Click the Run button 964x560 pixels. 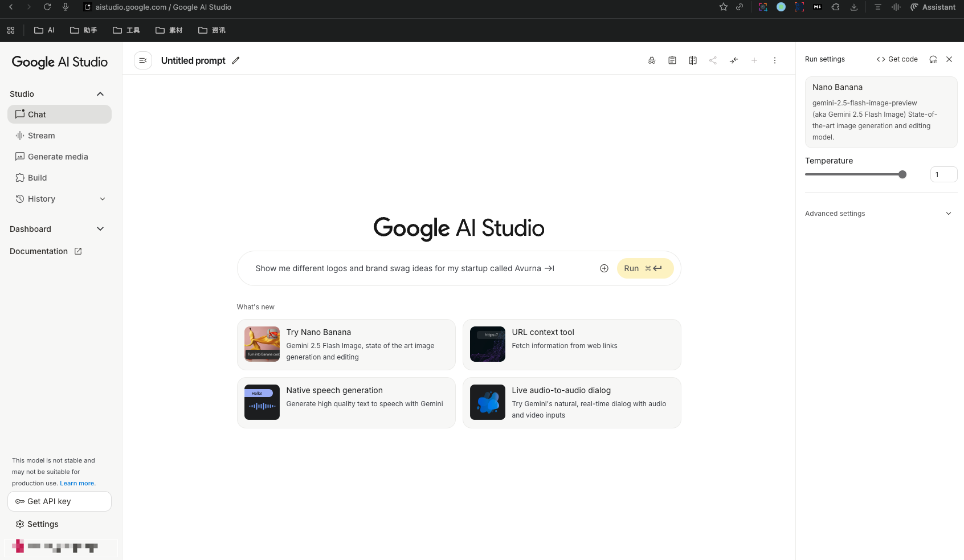[645, 268]
